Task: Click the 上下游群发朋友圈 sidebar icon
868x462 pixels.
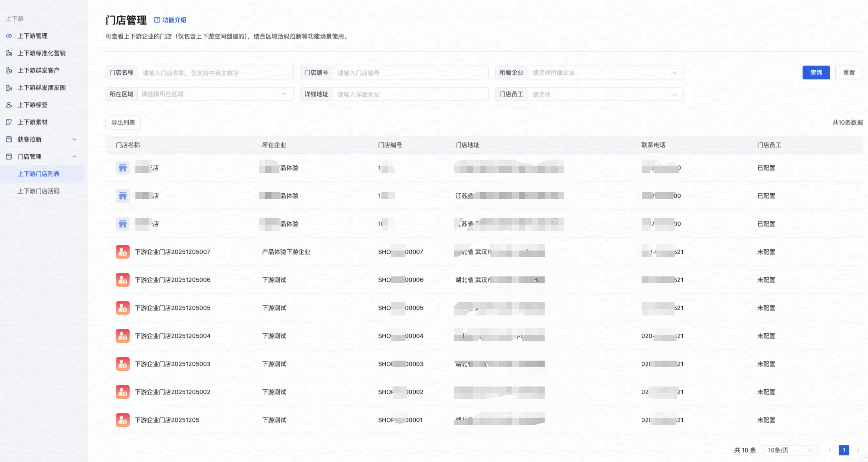Action: point(9,88)
